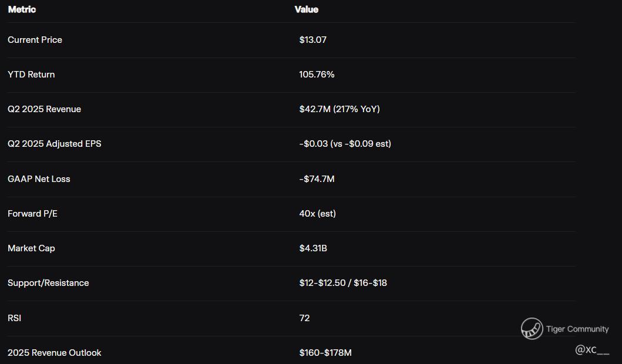Click the Tiger Community watermark text
The height and width of the screenshot is (364, 622).
[x=577, y=329]
